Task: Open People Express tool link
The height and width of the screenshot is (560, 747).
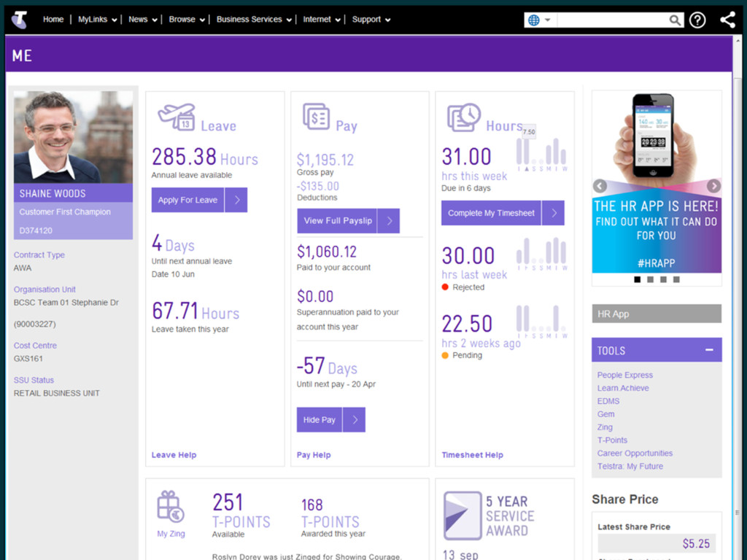Action: tap(625, 375)
